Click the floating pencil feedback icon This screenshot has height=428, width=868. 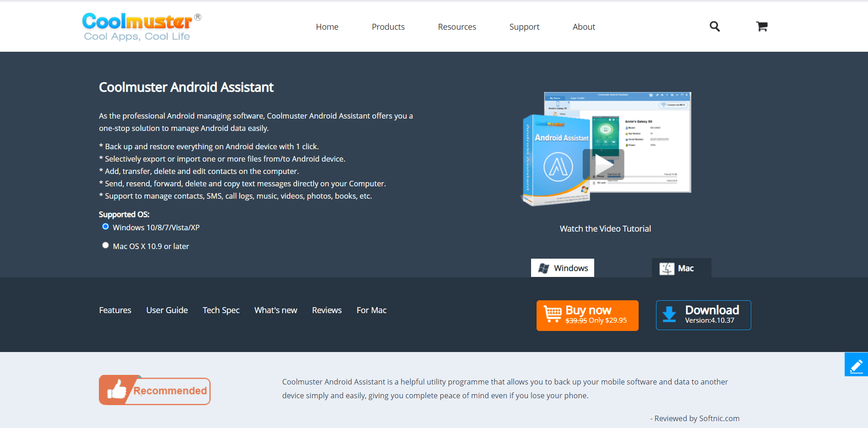pos(856,365)
